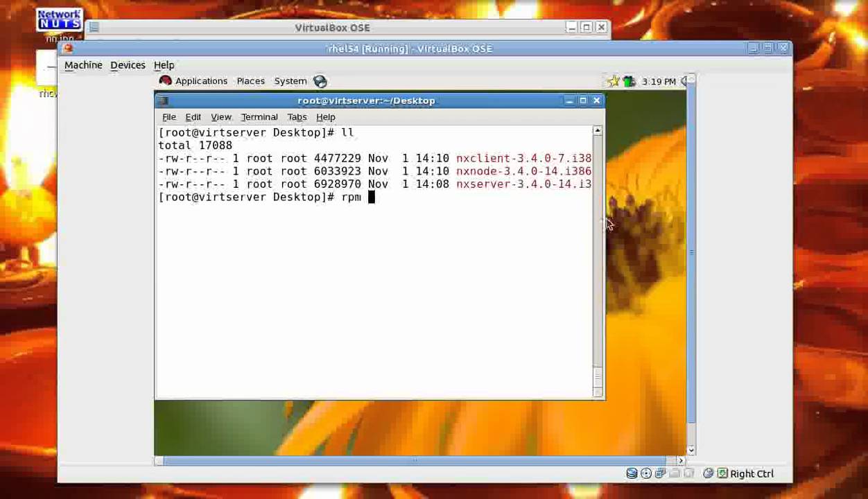Click the rpm command prompt line
The image size is (868, 499).
(x=267, y=198)
